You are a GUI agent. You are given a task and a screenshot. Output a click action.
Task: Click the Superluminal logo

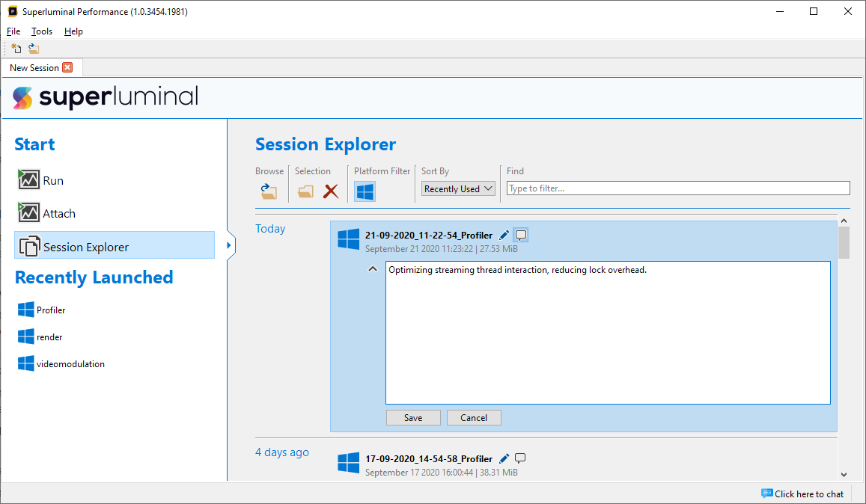[106, 98]
